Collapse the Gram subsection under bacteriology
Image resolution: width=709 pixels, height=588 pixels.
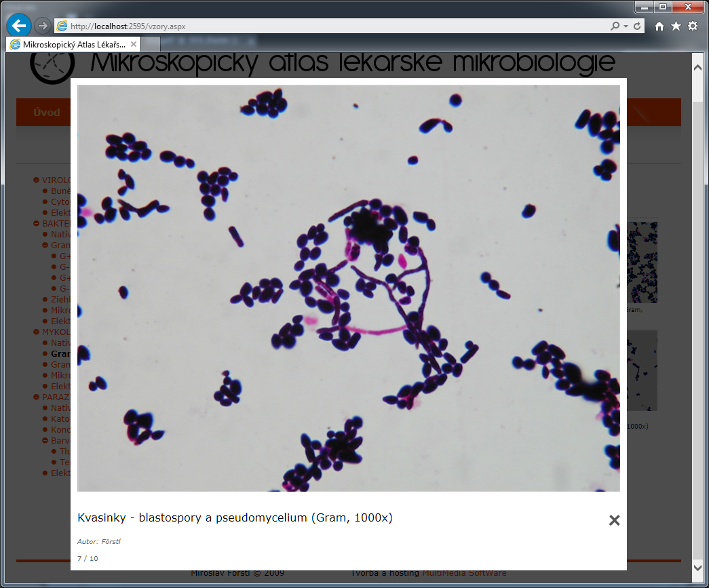45,245
